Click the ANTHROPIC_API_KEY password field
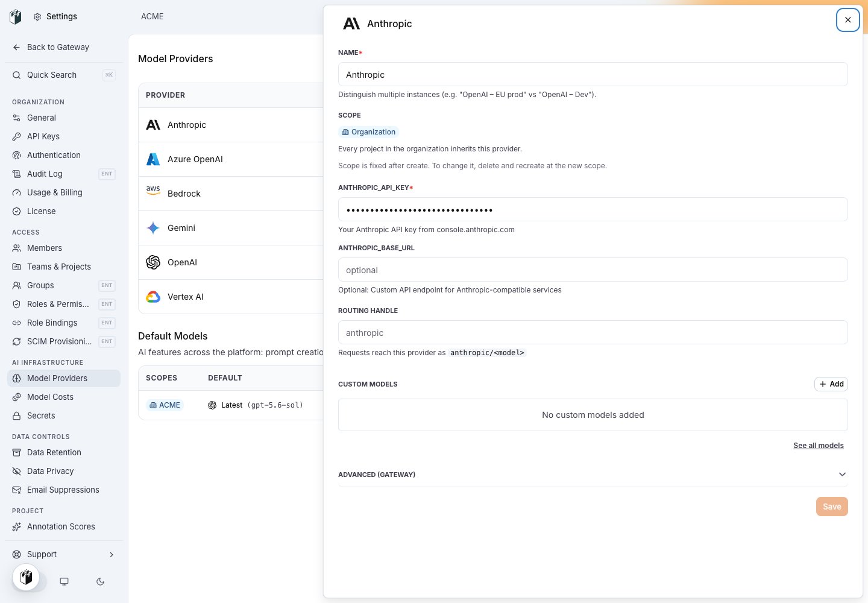This screenshot has height=603, width=868. 593,210
